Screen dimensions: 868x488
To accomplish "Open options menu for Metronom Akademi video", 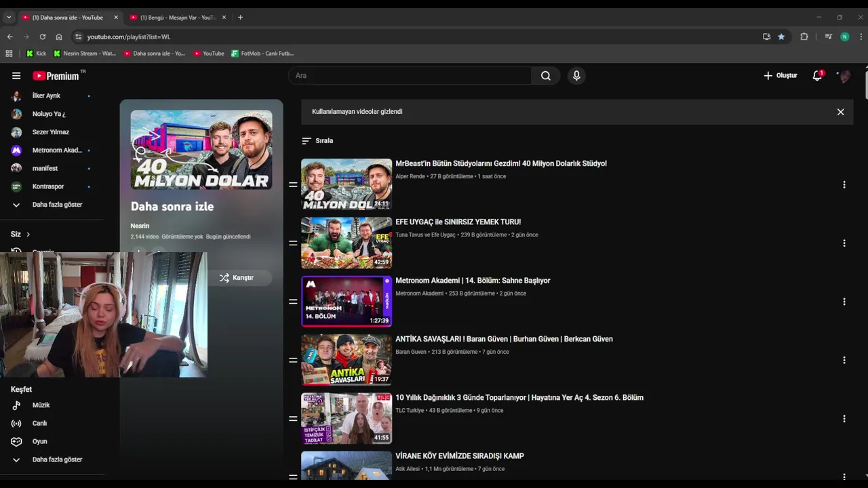I will point(844,302).
